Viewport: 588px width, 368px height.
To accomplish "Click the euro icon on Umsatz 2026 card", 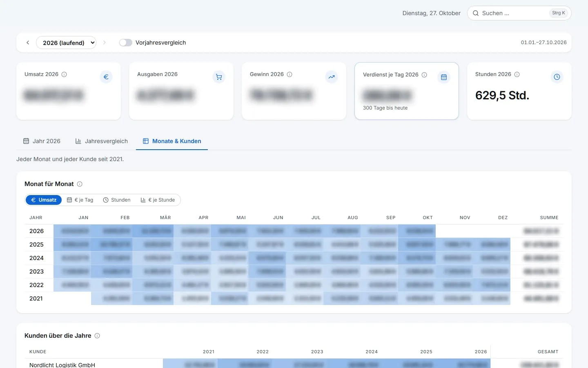I will point(106,77).
